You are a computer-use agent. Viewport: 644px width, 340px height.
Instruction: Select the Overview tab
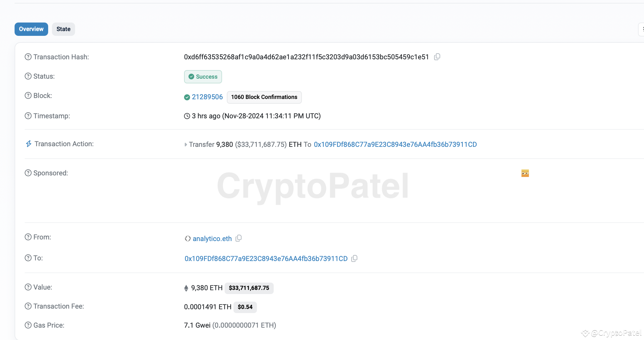[x=31, y=29]
